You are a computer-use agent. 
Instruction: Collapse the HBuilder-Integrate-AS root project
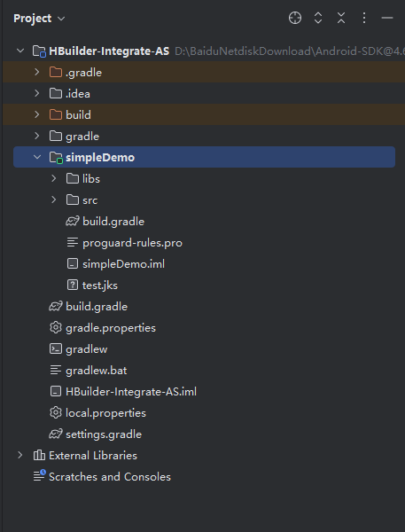click(x=20, y=51)
